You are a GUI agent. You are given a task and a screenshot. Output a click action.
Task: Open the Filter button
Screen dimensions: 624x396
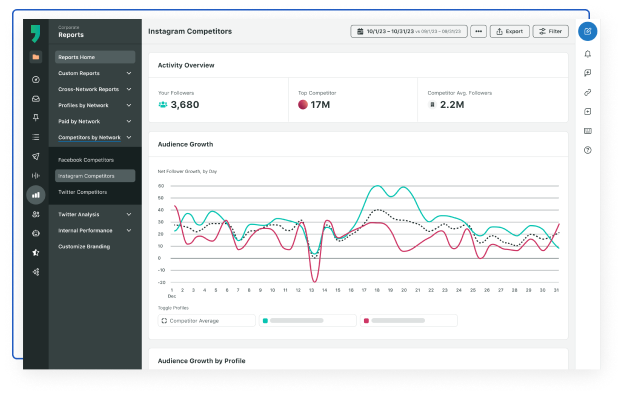pos(550,31)
